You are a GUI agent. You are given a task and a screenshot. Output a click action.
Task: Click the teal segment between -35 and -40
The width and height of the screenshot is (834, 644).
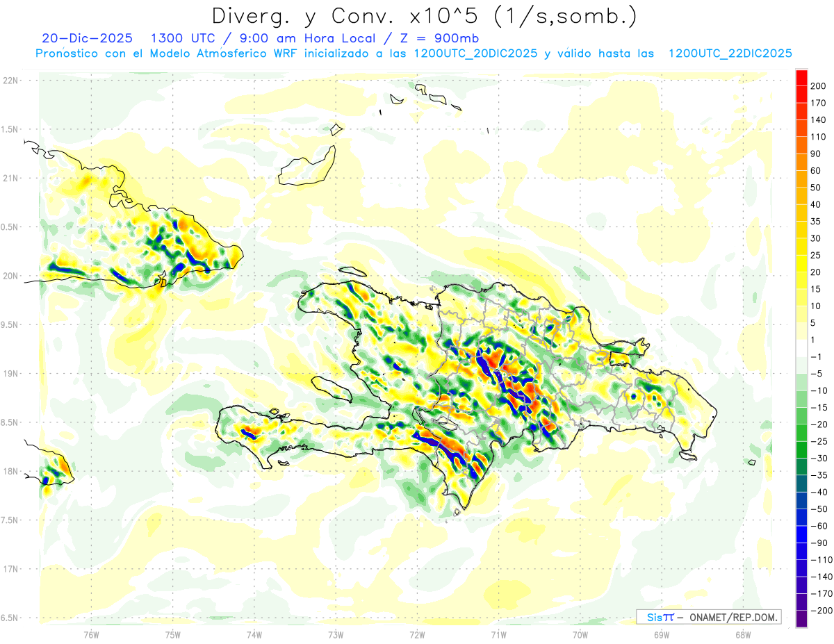coord(802,484)
